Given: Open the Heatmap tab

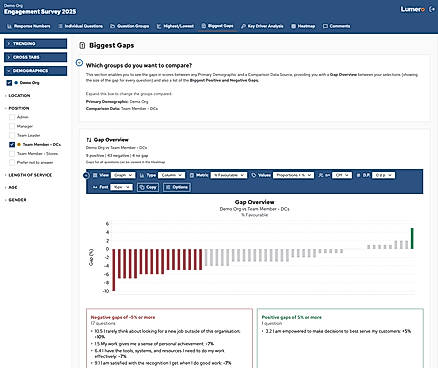Looking at the screenshot, I should pyautogui.click(x=303, y=26).
